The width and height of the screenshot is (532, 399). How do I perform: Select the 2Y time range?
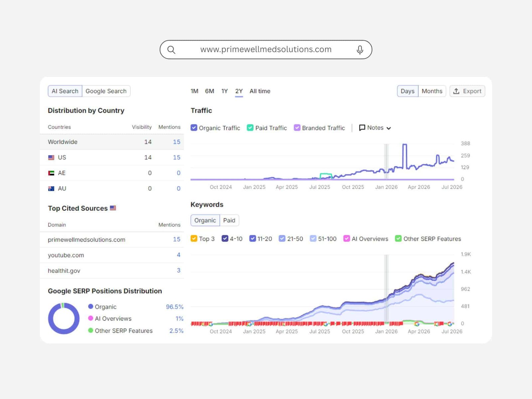pyautogui.click(x=239, y=91)
